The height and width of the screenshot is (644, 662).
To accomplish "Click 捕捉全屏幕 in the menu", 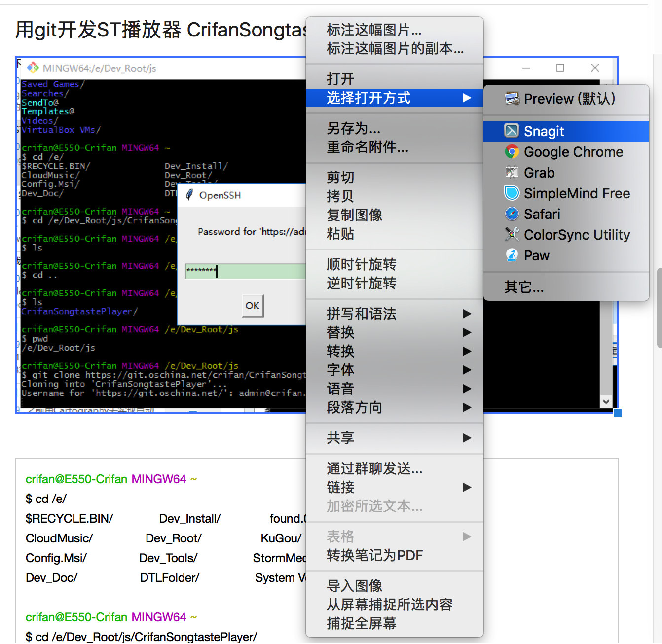I will coord(395,623).
